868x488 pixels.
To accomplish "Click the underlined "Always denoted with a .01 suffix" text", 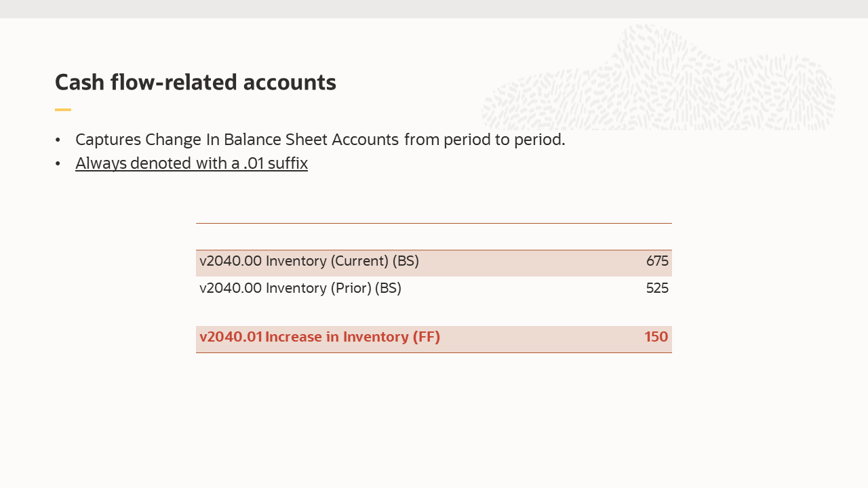I will pyautogui.click(x=191, y=163).
